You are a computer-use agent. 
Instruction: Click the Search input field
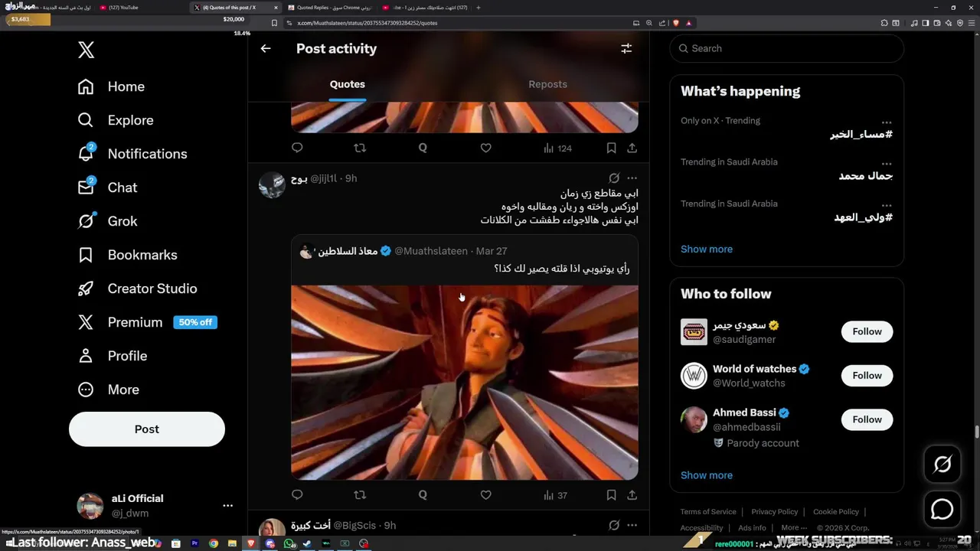pyautogui.click(x=786, y=48)
